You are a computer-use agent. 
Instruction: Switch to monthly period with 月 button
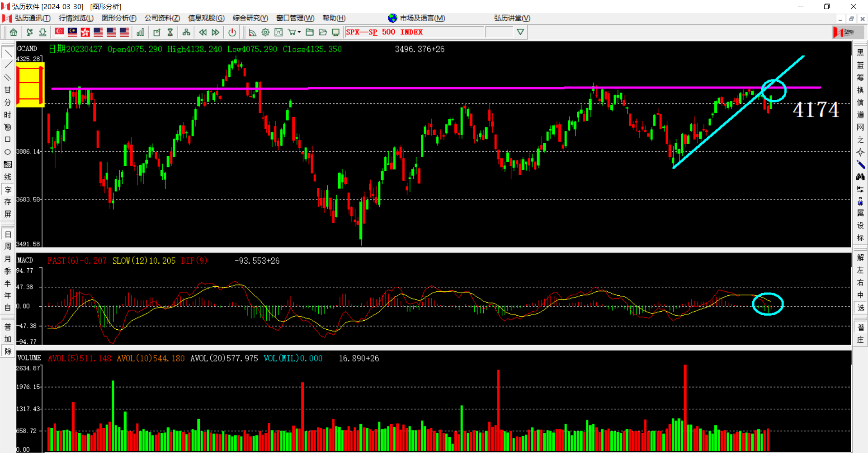point(8,259)
